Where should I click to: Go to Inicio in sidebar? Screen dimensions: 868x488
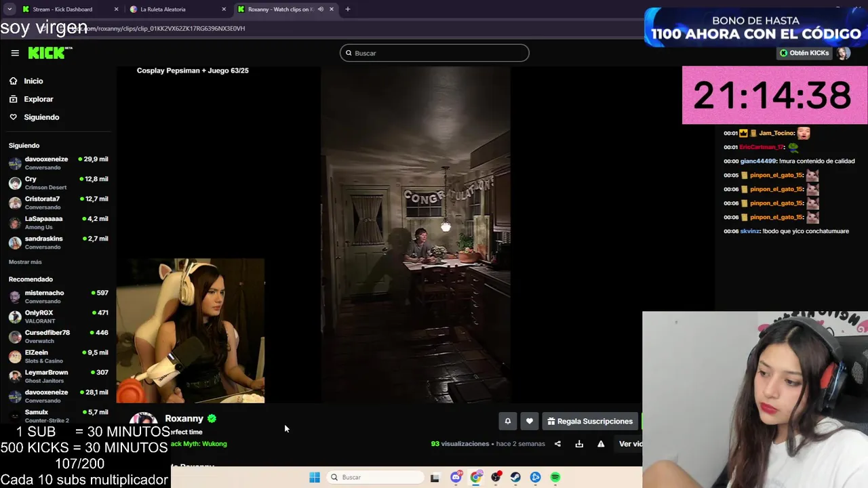point(33,81)
